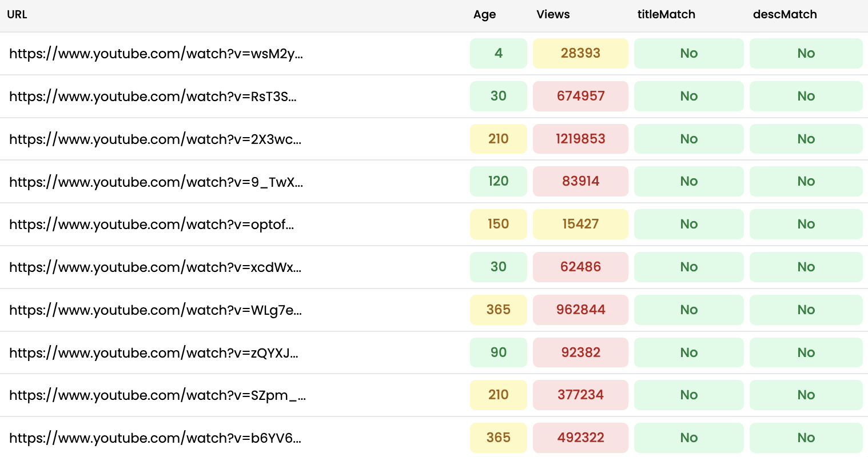Viewport: 868px width, 457px height.
Task: Click Age 365 in the b6YV6 row
Action: pyautogui.click(x=499, y=438)
